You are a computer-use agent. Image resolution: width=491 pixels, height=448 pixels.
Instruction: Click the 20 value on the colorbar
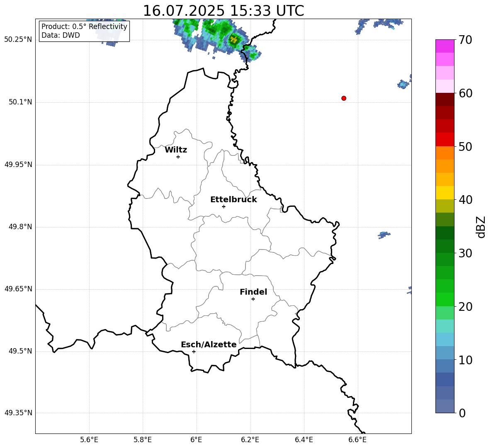click(x=465, y=307)
